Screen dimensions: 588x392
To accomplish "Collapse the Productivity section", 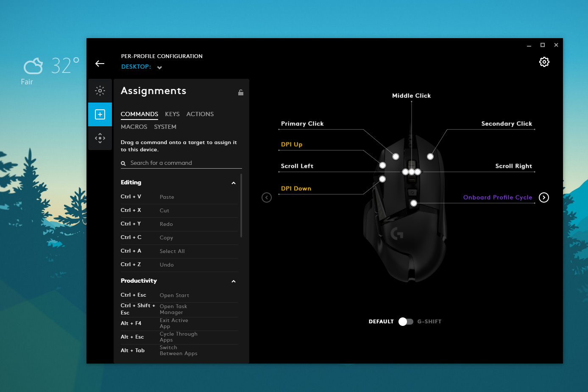I will tap(233, 281).
